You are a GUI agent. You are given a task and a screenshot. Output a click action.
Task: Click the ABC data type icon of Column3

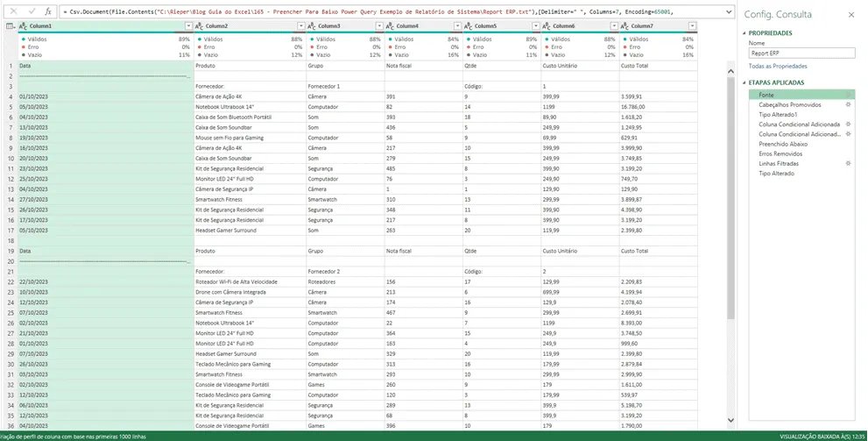pos(312,26)
